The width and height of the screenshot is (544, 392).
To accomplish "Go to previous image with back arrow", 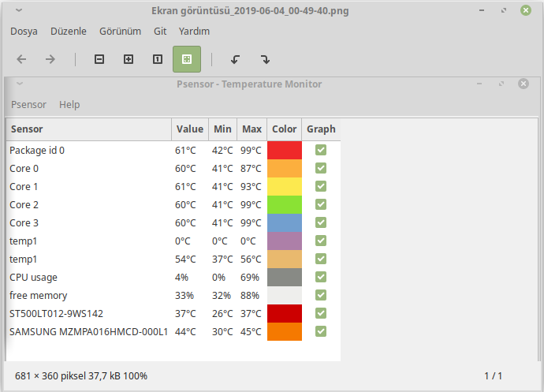I will 21,59.
